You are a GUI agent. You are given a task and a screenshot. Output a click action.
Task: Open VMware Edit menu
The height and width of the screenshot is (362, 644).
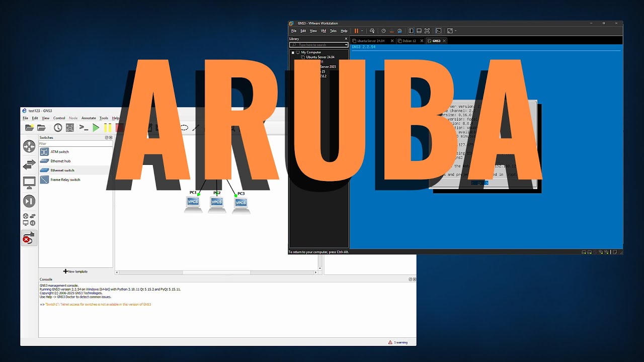pos(303,31)
